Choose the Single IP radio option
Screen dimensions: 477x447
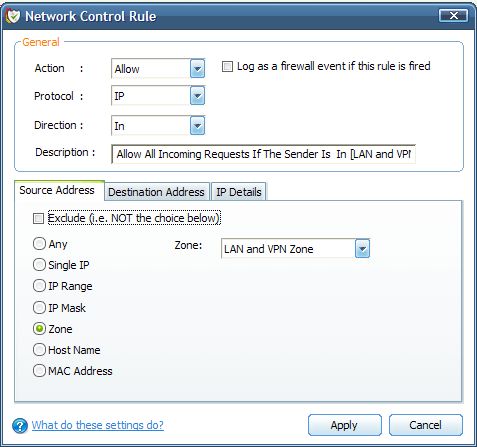[39, 265]
